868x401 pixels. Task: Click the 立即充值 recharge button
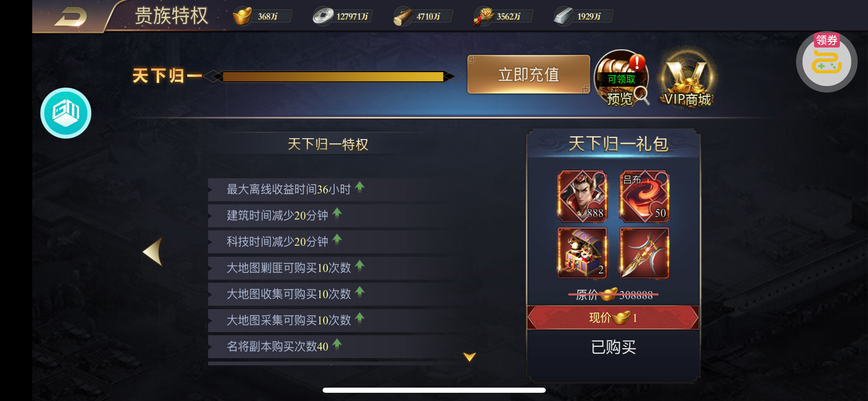click(x=529, y=74)
